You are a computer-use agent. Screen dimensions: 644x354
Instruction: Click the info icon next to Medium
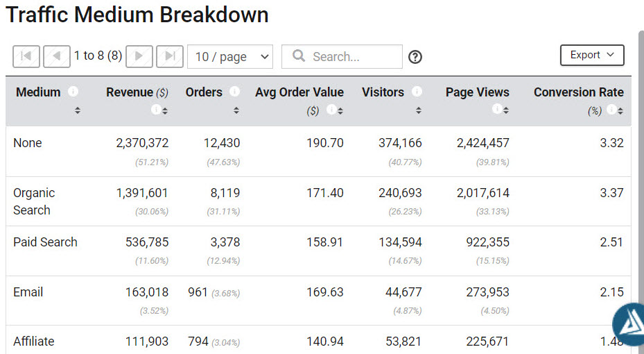(x=73, y=91)
